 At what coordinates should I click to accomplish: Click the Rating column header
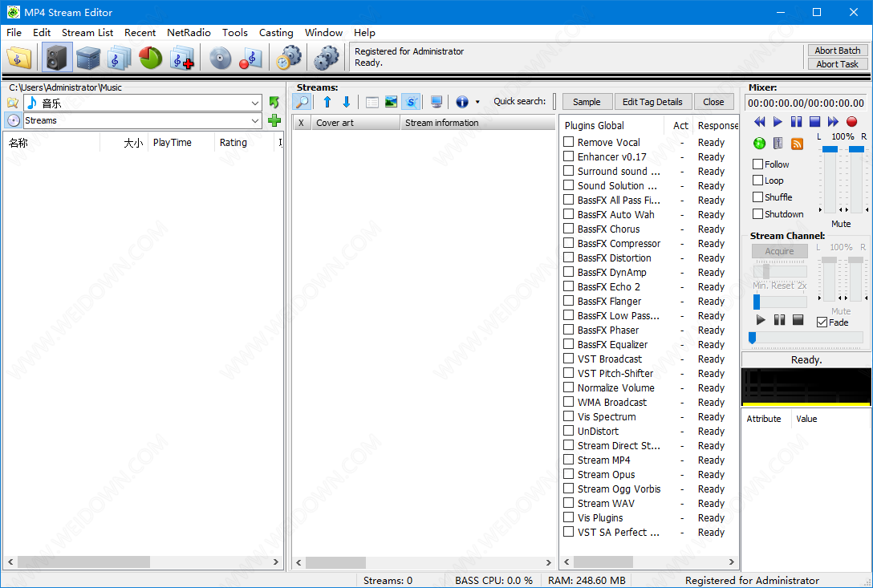coord(244,143)
